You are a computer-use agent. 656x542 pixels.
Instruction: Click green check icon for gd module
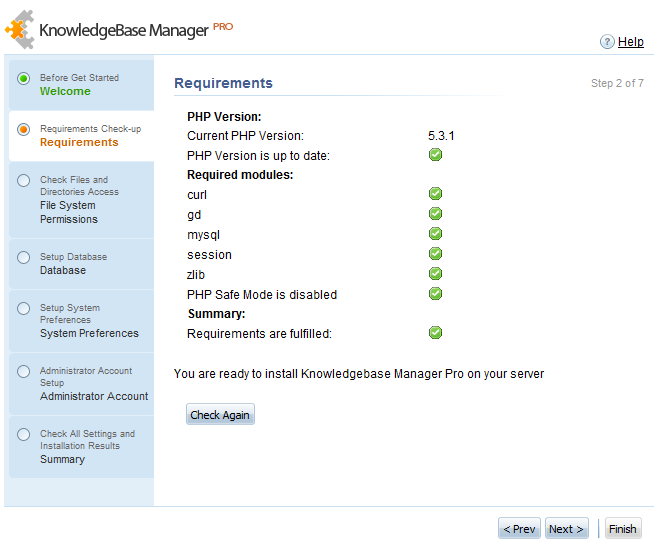[435, 214]
